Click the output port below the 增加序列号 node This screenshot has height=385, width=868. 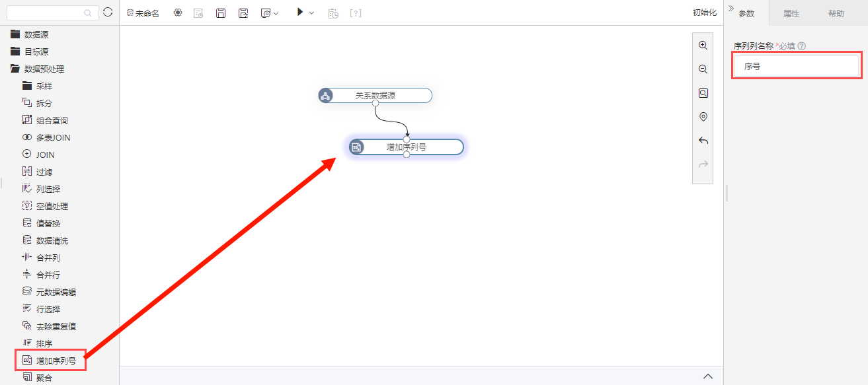407,155
